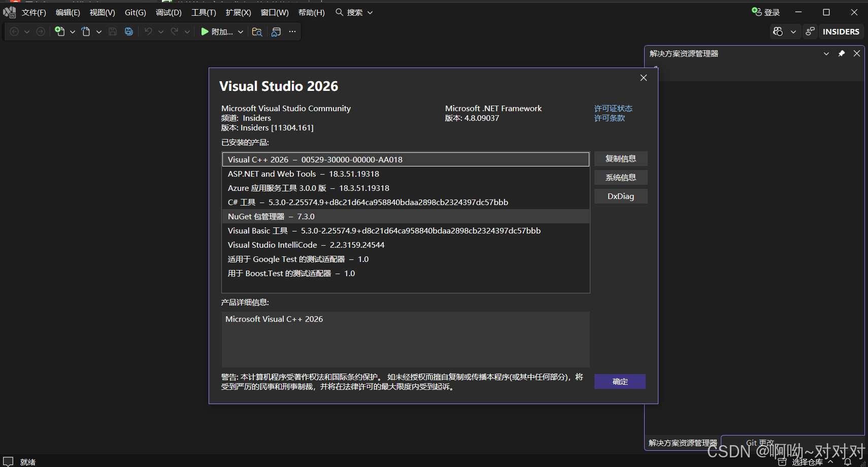
Task: Open the 许可条款 link
Action: pyautogui.click(x=610, y=118)
